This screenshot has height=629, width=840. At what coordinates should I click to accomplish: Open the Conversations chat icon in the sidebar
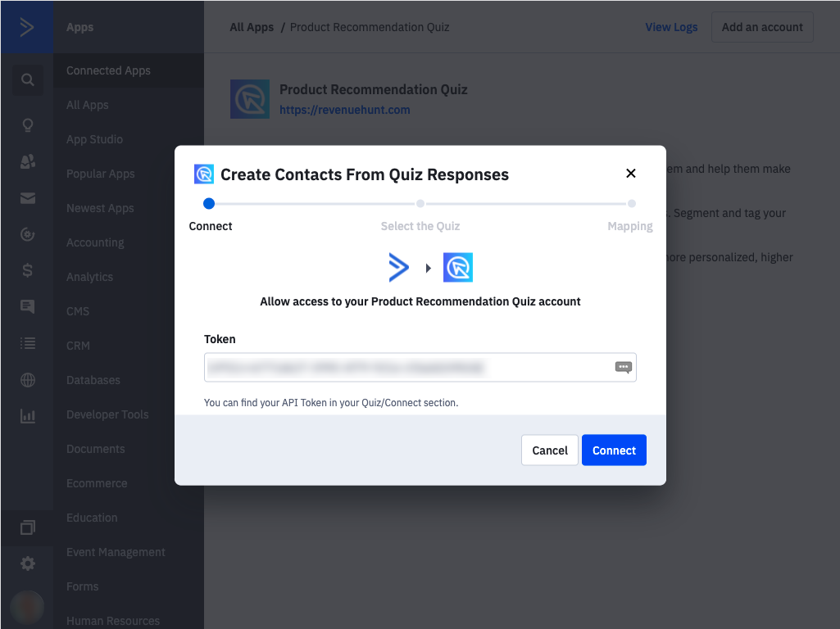[x=27, y=306]
